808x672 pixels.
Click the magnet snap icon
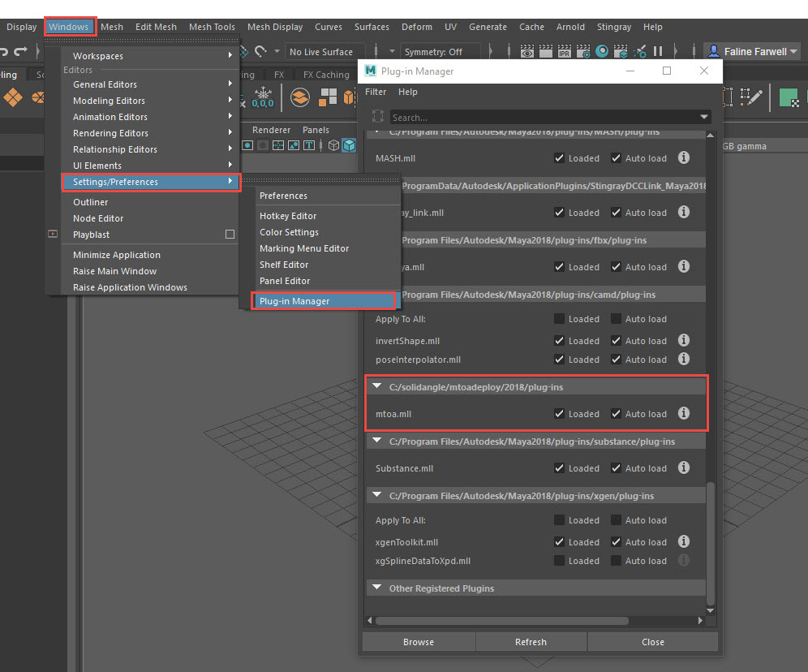(x=261, y=51)
